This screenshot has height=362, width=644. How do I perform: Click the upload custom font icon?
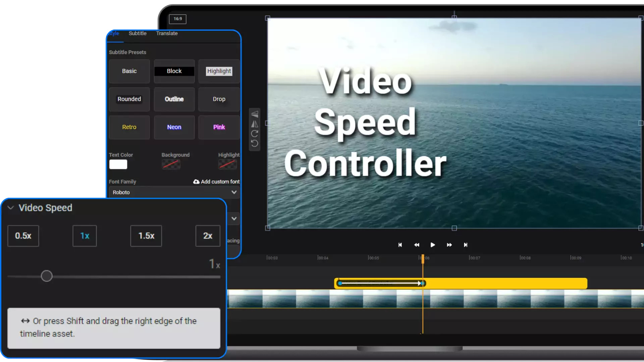tap(196, 182)
